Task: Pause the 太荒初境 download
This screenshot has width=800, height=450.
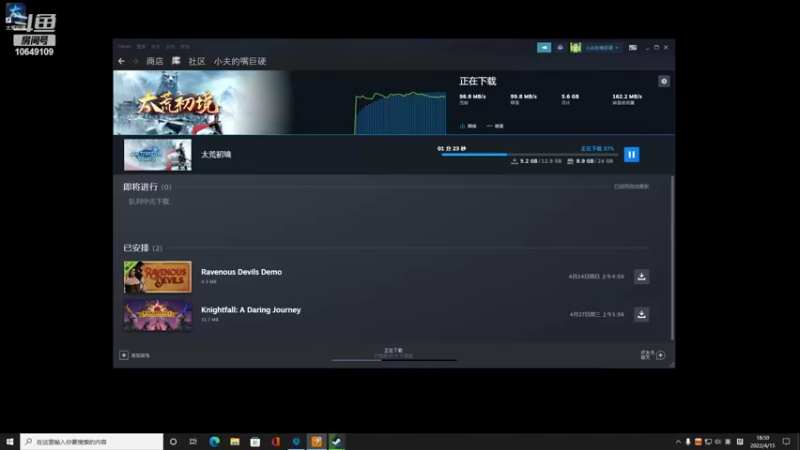Action: point(632,155)
